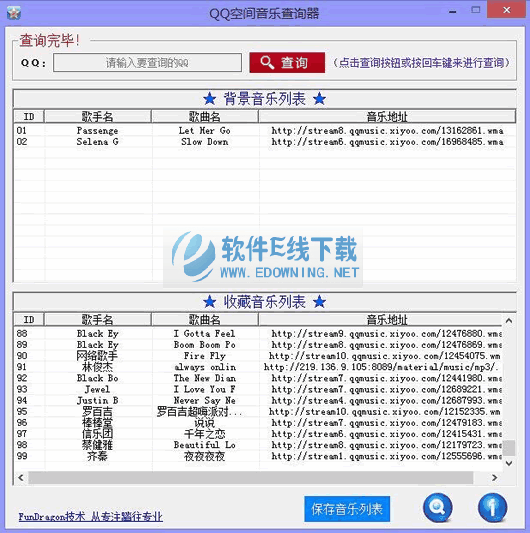Select the Passenge row in background list
This screenshot has width=530, height=533.
tap(264, 131)
